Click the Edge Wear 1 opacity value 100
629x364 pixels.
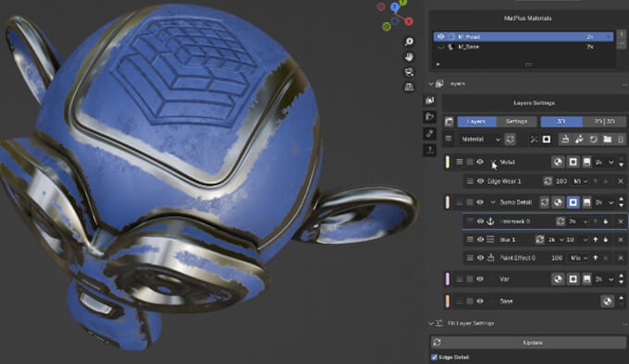pos(561,181)
